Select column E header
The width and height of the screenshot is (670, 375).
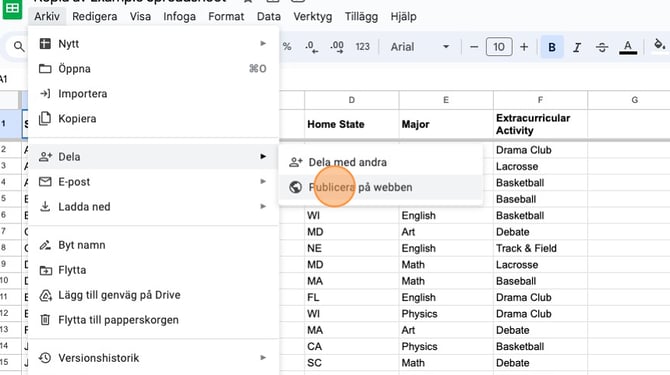pos(446,100)
